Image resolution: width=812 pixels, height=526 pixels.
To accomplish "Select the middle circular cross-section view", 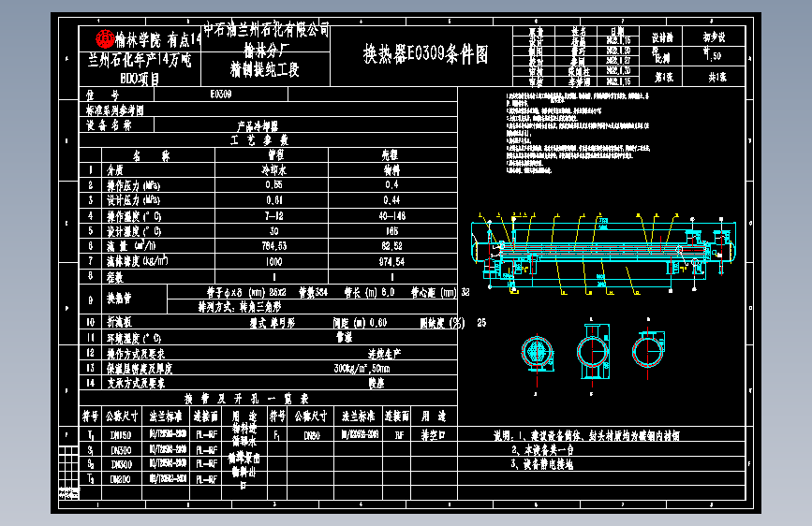I will (593, 352).
